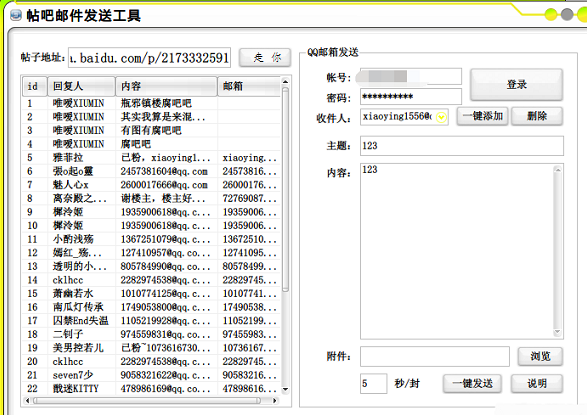Screen dimensions: 587x415
Task: Click the content box's scroll up arrow
Action: pyautogui.click(x=558, y=170)
